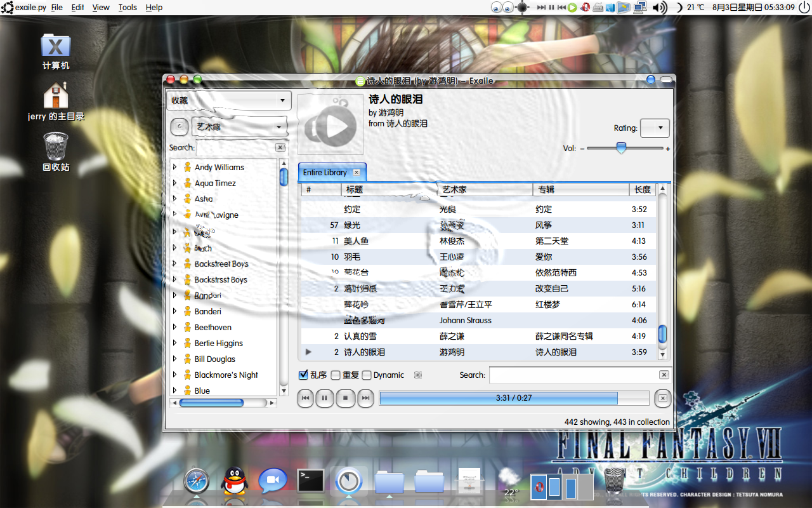Open the Rating dropdown
812x508 pixels.
tap(655, 128)
